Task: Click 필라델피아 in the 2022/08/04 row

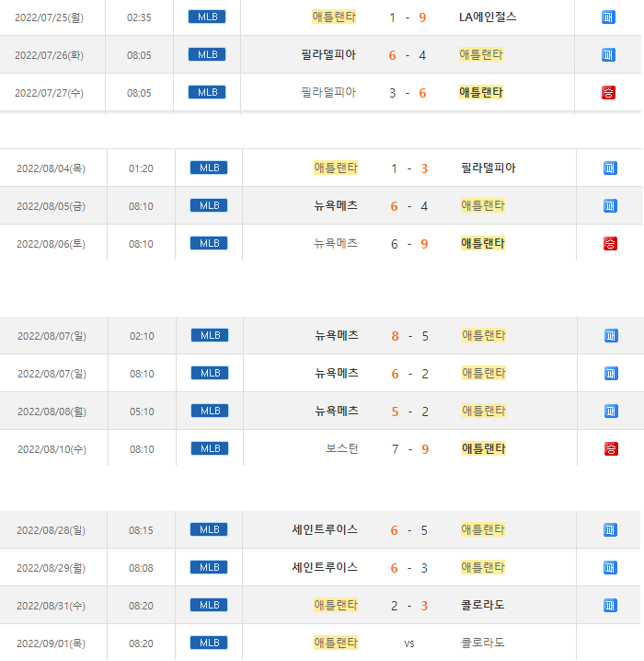Action: [489, 168]
